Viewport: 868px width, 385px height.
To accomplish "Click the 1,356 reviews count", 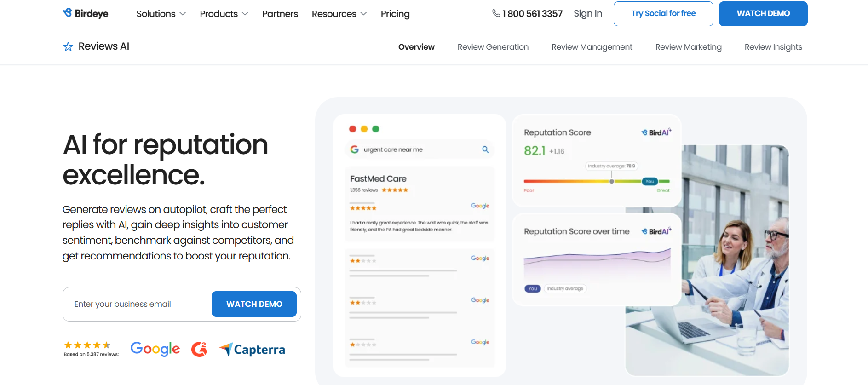I will [x=364, y=190].
